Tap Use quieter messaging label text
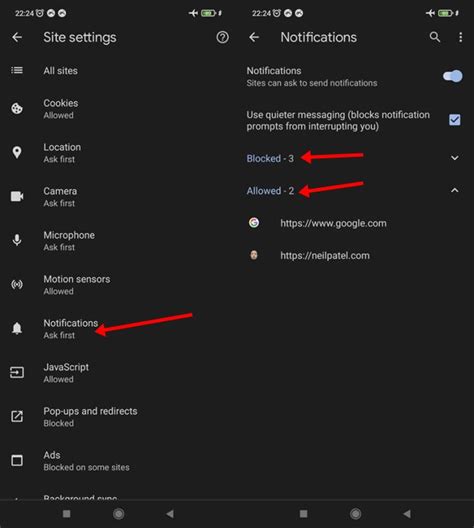The height and width of the screenshot is (528, 474). (x=338, y=120)
